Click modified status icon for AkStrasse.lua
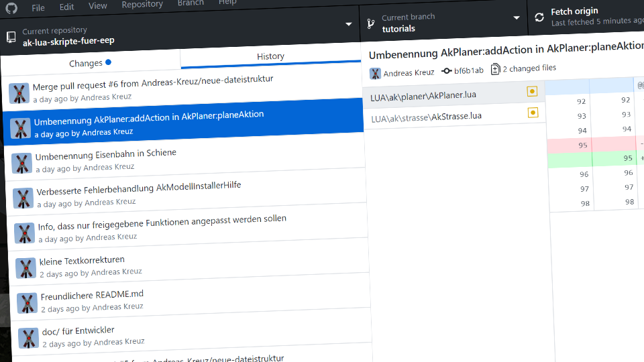The height and width of the screenshot is (362, 644). click(x=533, y=113)
